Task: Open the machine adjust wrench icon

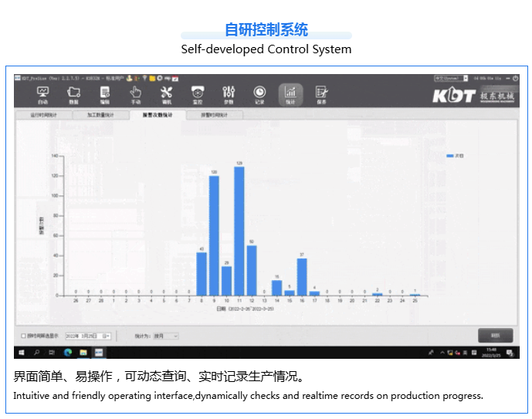Action: [x=166, y=94]
